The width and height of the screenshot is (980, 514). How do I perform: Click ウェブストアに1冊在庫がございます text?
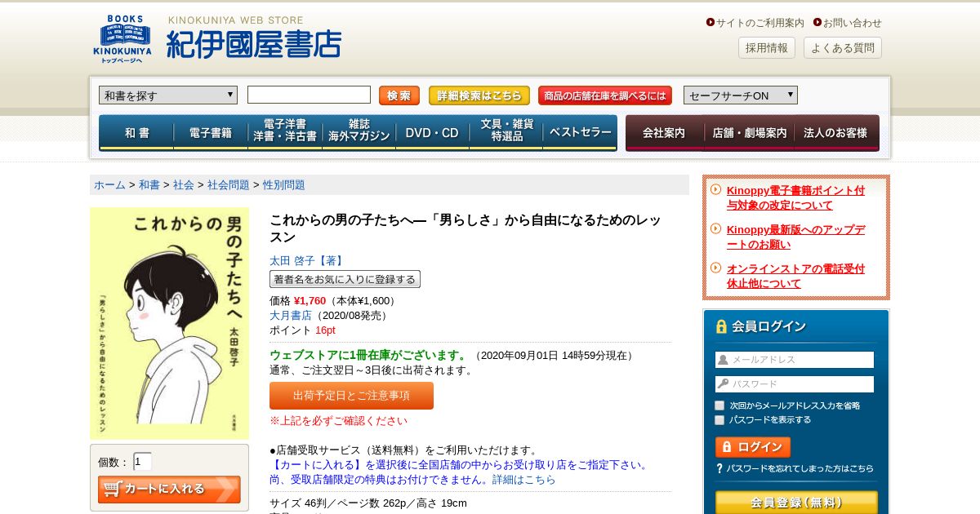pos(368,355)
